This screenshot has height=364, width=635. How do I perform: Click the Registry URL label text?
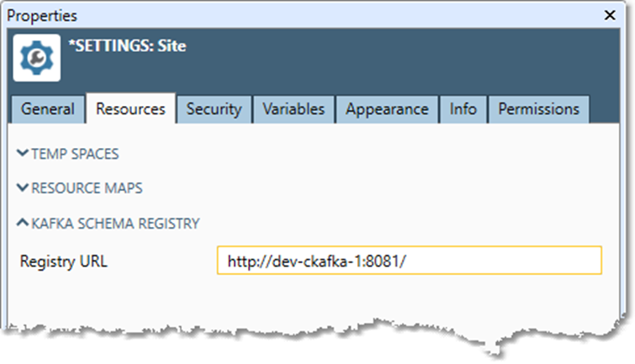point(64,261)
